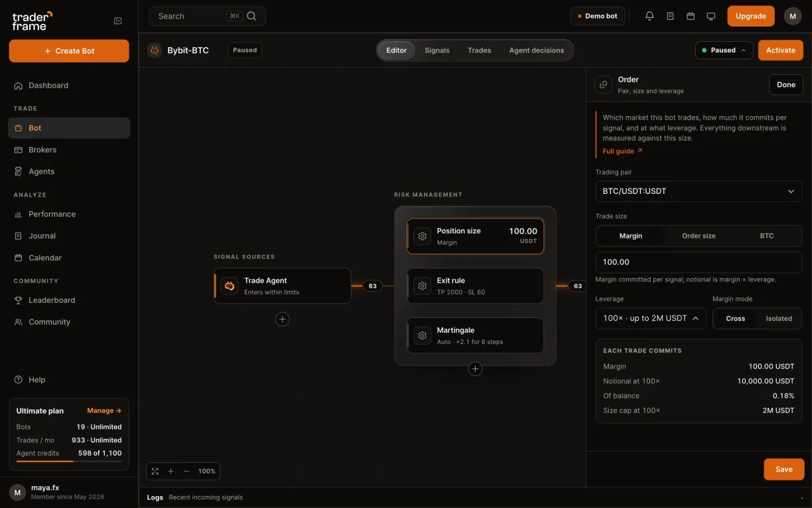
Task: Select BTC trade size mode
Action: [x=767, y=236]
